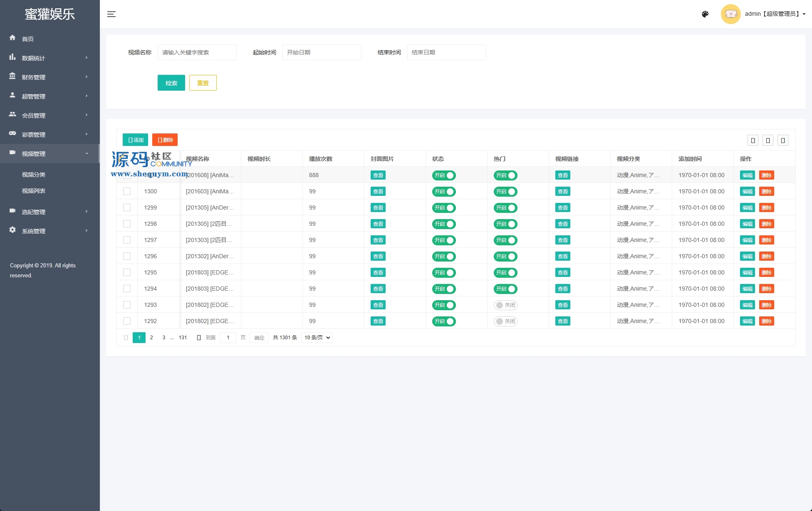Collapse sidebar with hamburger menu icon
Screen dimensions: 812x511
(x=111, y=14)
